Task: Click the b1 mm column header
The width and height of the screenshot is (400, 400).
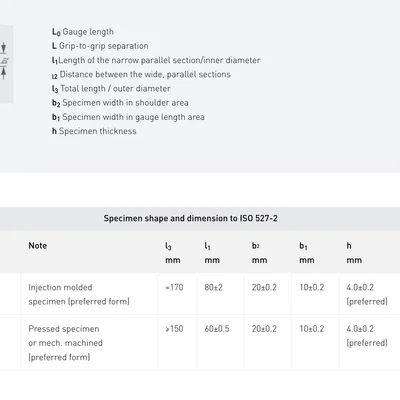Action: [x=307, y=253]
